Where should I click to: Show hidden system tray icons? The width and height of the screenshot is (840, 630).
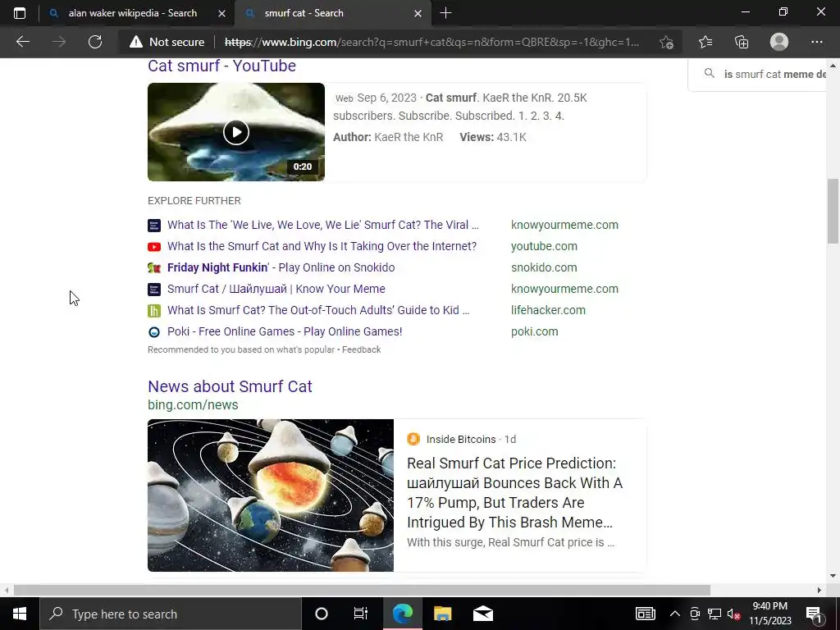pyautogui.click(x=675, y=614)
